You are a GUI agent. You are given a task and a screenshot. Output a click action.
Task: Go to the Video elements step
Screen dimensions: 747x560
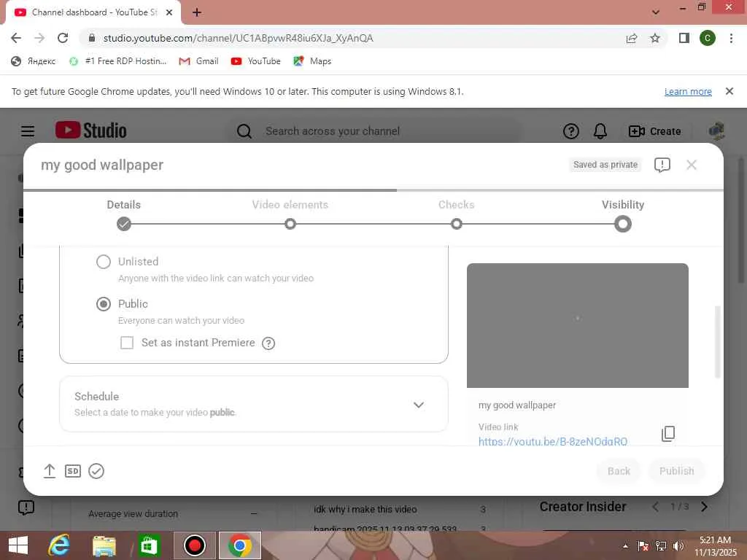tap(290, 215)
